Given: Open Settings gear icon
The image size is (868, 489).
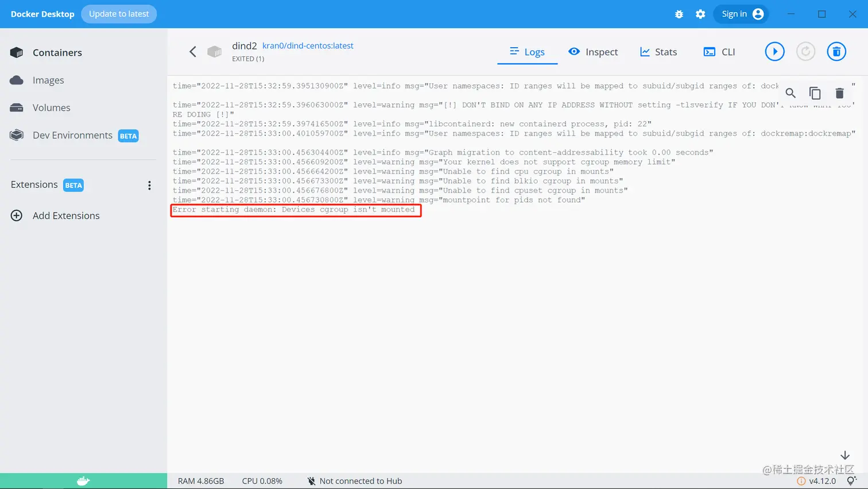Looking at the screenshot, I should coord(700,14).
